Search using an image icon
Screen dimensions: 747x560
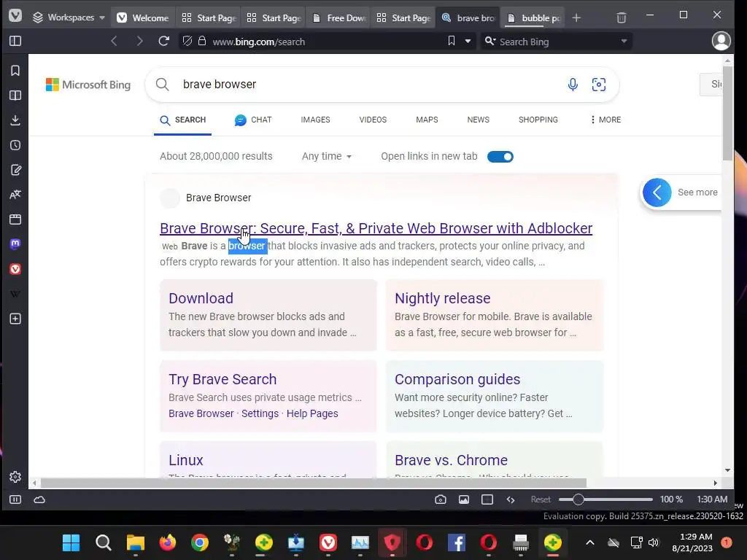[599, 85]
